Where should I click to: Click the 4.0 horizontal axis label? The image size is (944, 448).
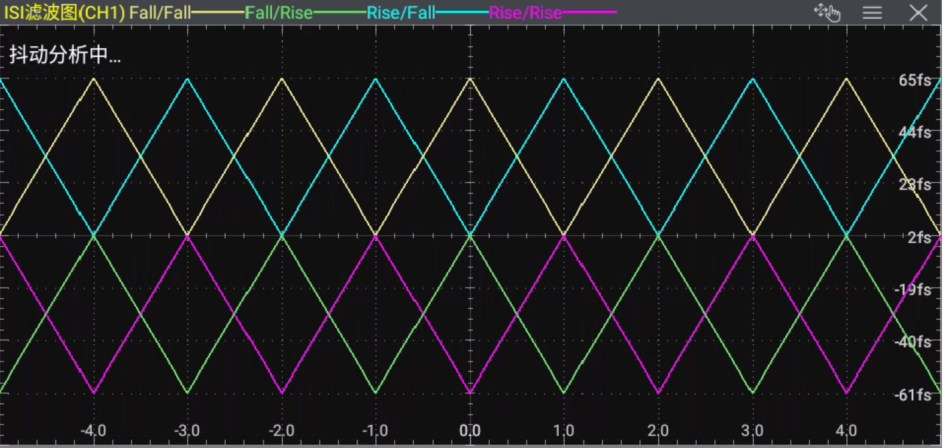pyautogui.click(x=846, y=431)
